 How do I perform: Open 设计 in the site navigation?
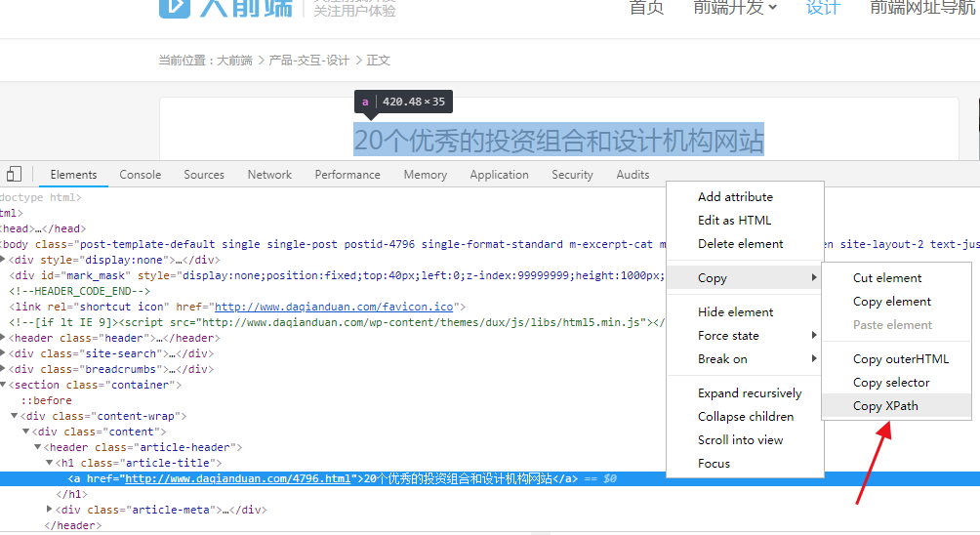pos(823,8)
